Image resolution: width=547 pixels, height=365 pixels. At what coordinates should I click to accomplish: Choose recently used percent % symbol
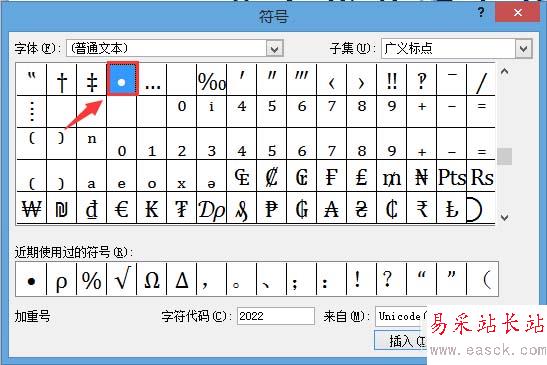point(92,280)
